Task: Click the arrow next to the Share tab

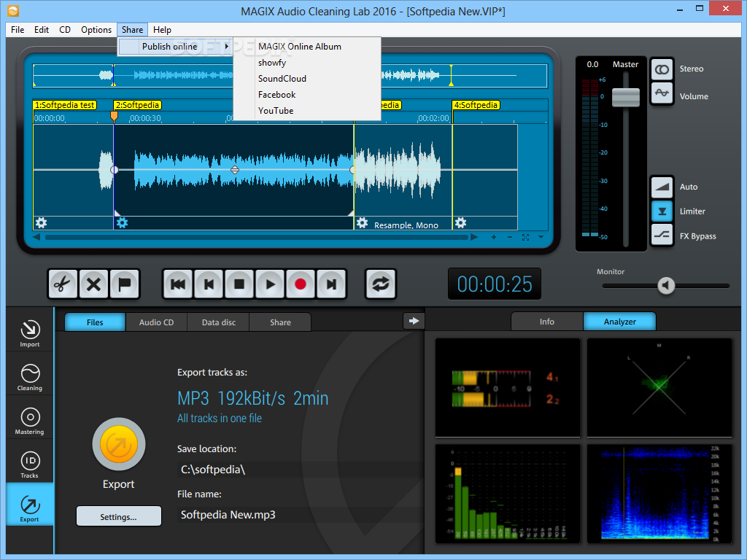Action: point(414,321)
